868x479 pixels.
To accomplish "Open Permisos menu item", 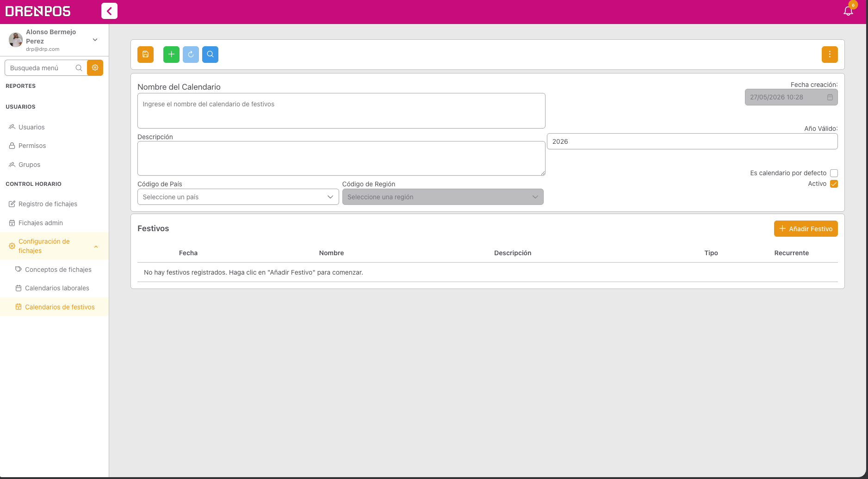I will click(54, 146).
